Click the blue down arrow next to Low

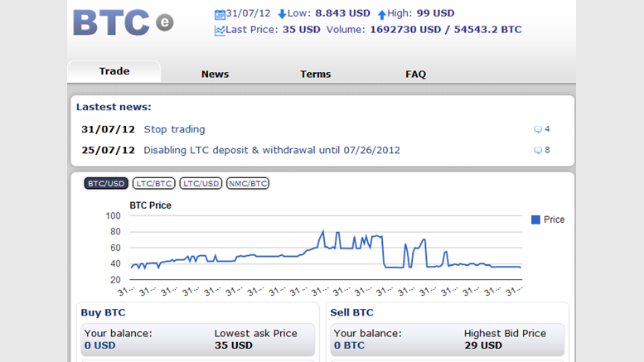[282, 14]
